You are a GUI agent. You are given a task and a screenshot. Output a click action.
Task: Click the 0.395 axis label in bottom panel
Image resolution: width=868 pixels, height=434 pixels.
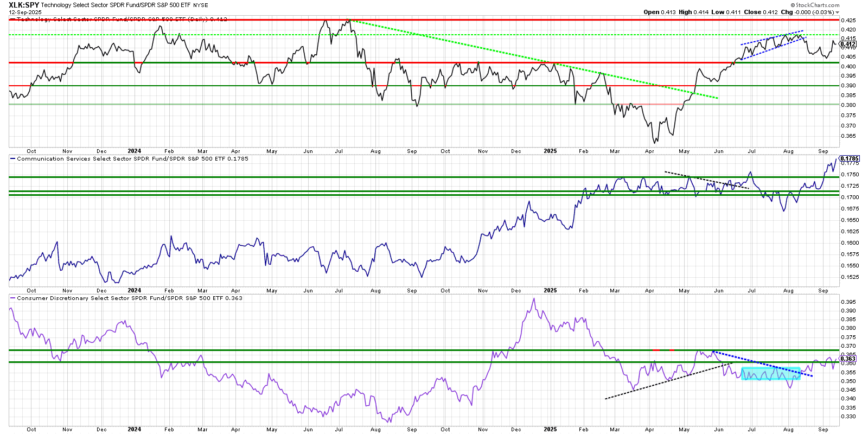coord(848,302)
